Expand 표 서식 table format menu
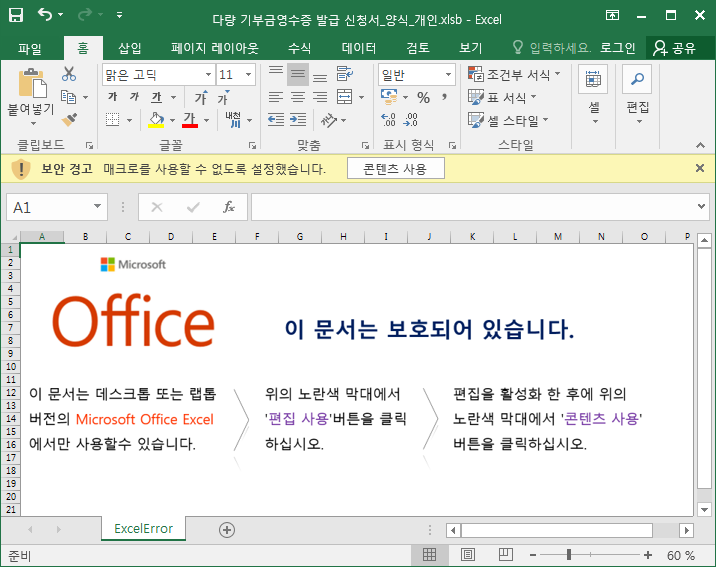Image resolution: width=716 pixels, height=567 pixels. pos(502,97)
